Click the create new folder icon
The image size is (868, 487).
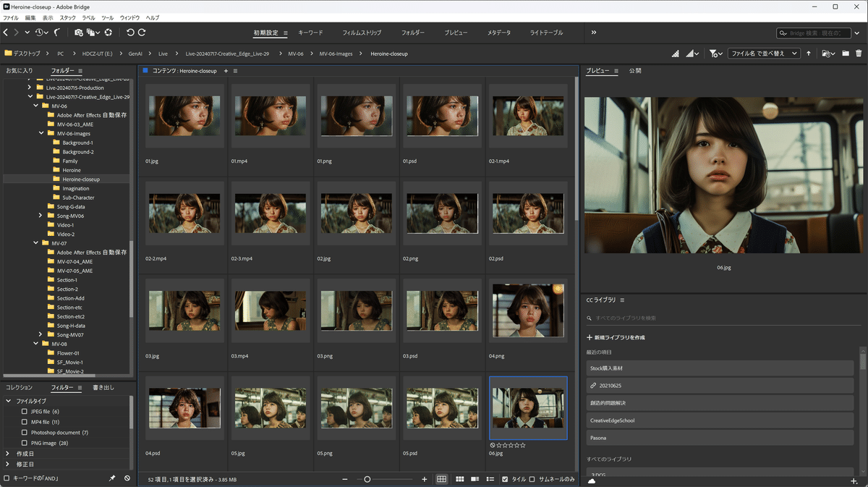point(845,54)
